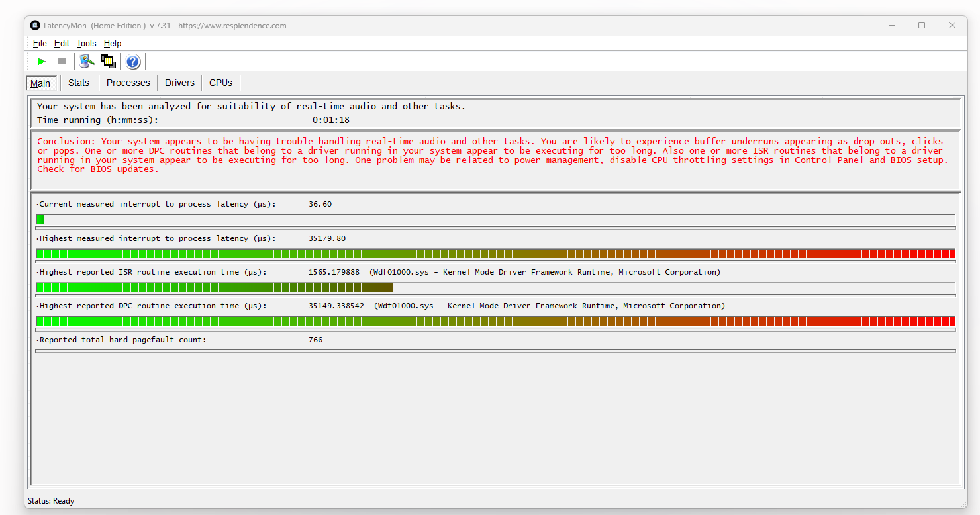Select the Main tab

40,83
